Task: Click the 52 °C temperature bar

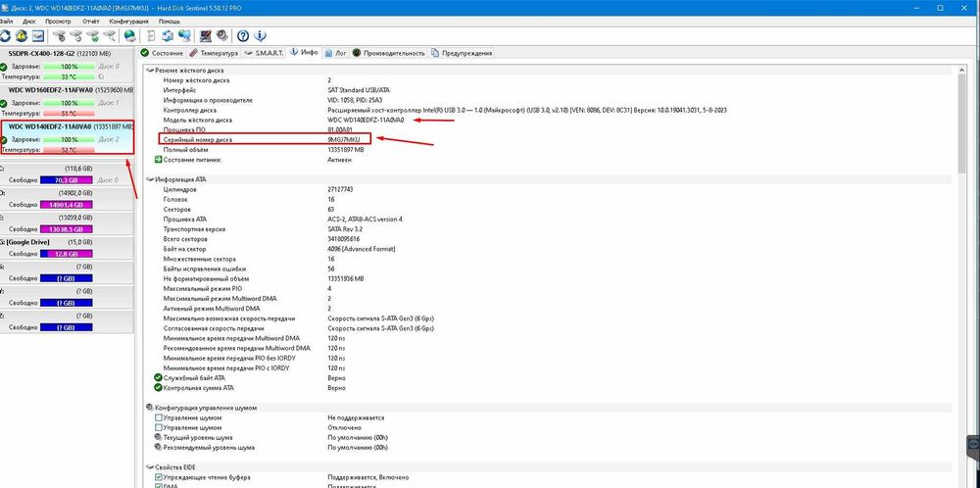Action: tap(70, 151)
